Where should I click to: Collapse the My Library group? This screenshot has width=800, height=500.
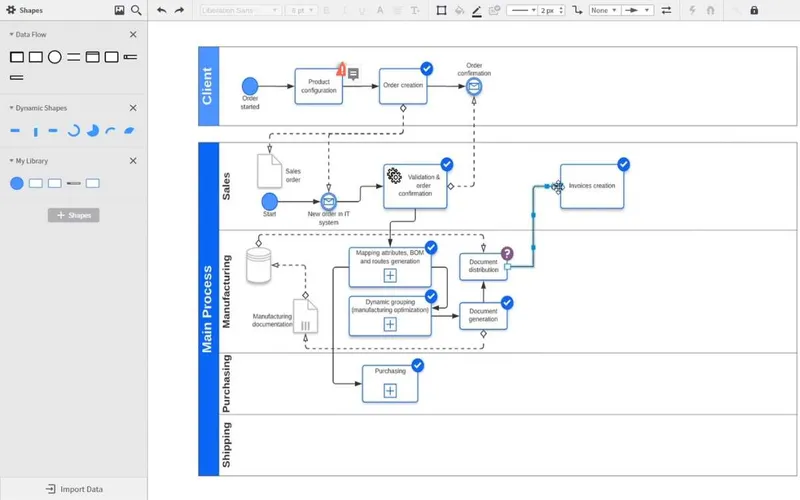point(11,161)
